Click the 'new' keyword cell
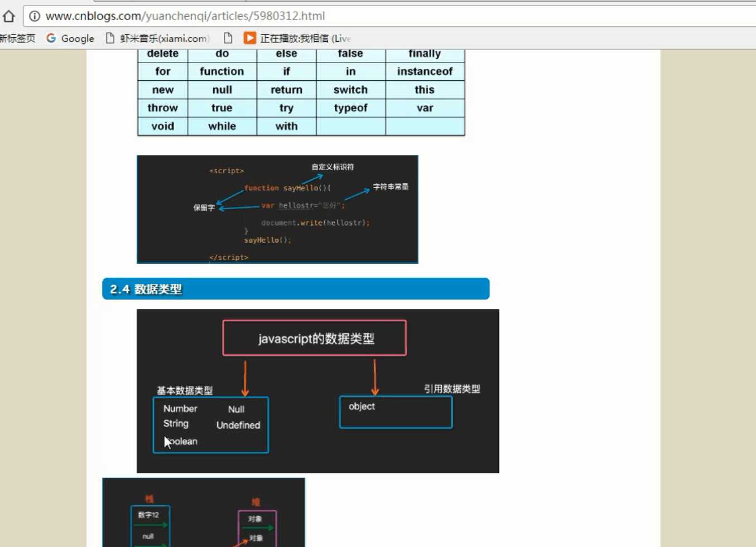The height and width of the screenshot is (547, 756). (163, 90)
